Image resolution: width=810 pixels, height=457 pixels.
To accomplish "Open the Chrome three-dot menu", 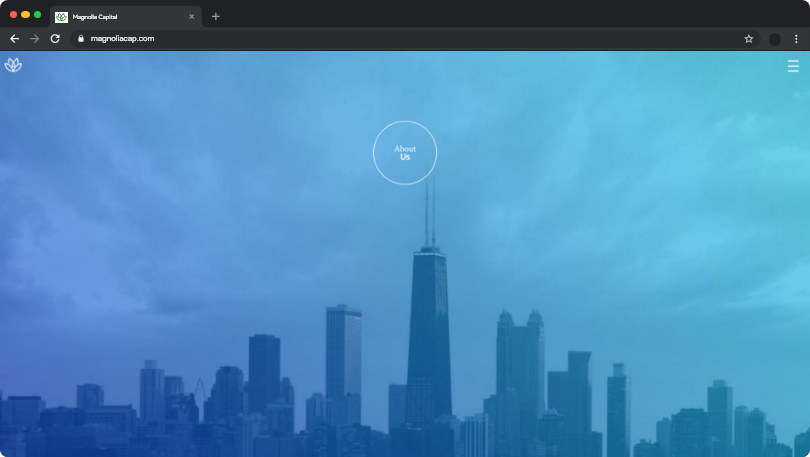I will tap(796, 39).
